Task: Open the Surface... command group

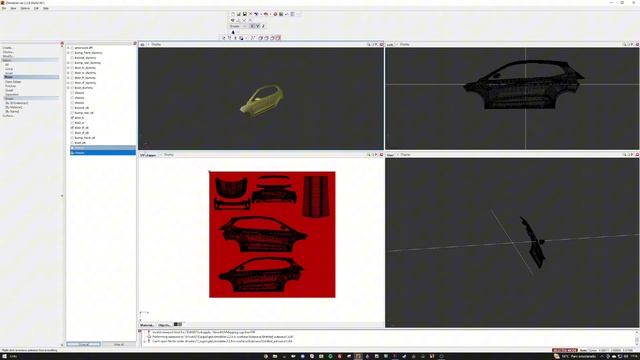Action: [9, 116]
